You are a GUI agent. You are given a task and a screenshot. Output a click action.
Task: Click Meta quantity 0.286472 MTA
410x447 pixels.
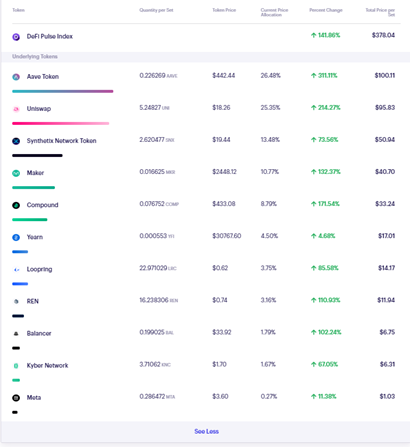[x=157, y=396]
